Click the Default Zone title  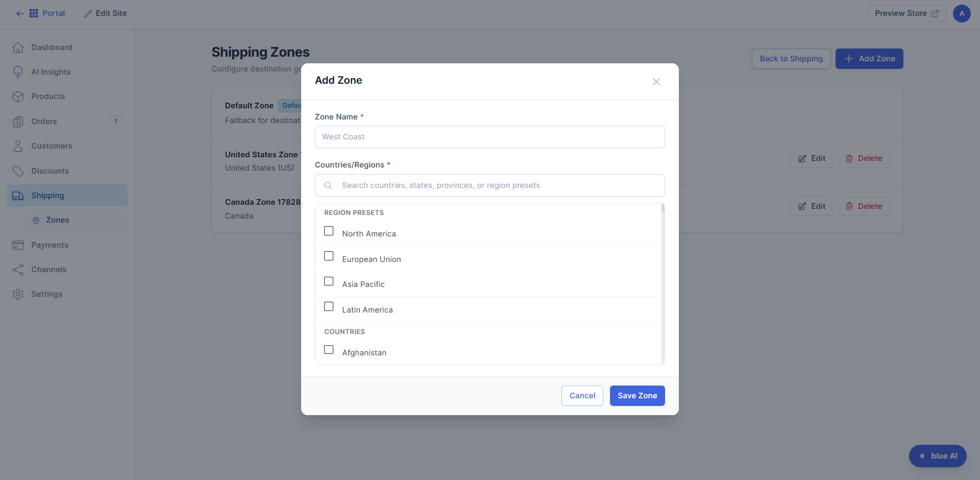point(249,106)
